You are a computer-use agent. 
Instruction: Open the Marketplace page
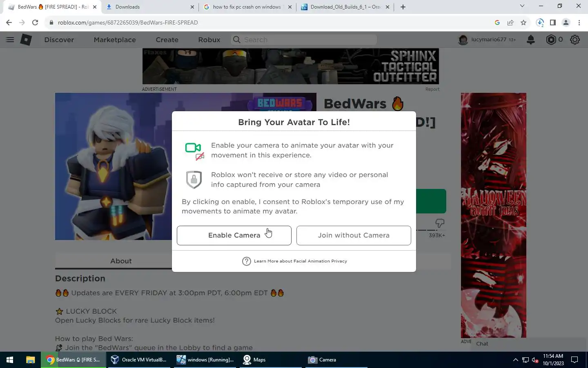(115, 40)
